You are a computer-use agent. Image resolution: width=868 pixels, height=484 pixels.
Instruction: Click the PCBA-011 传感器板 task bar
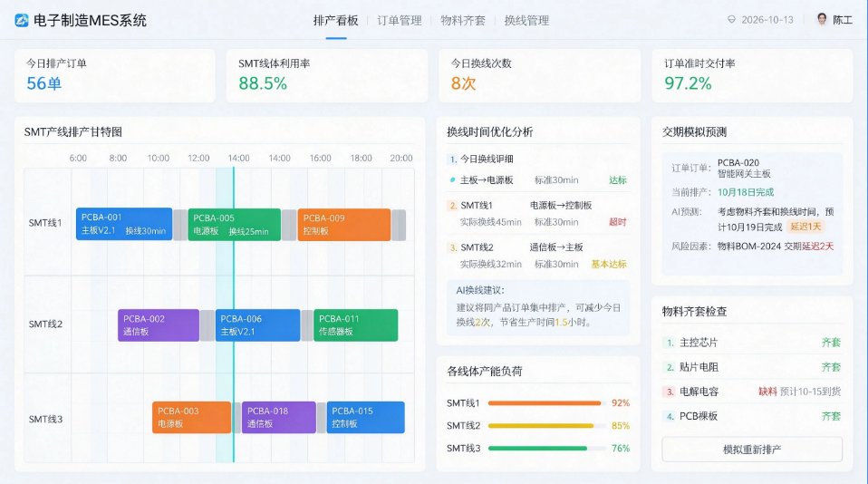pos(355,325)
